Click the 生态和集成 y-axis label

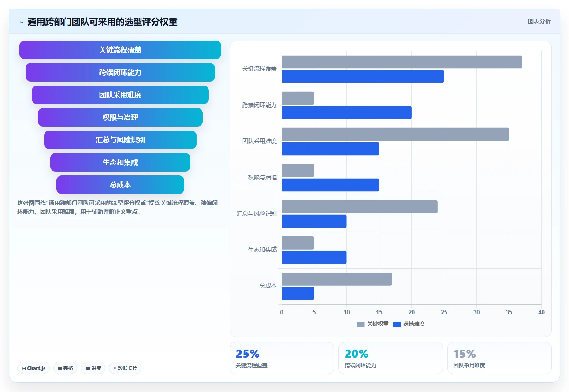click(x=262, y=250)
